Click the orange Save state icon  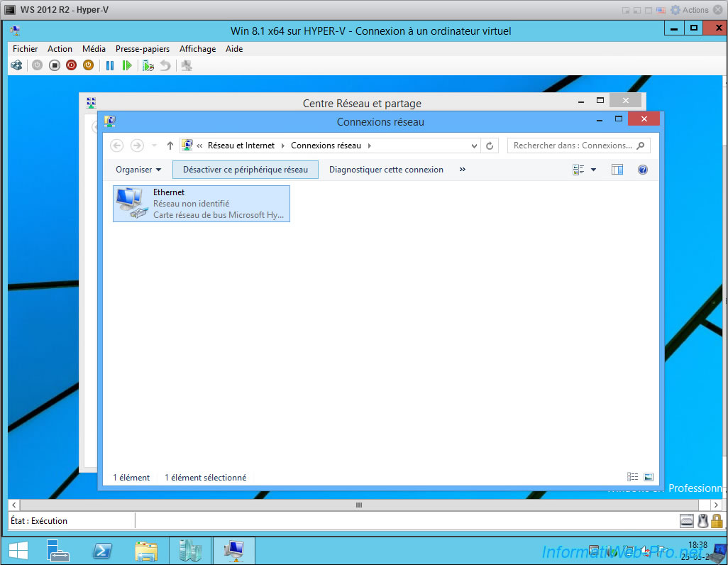coord(88,65)
